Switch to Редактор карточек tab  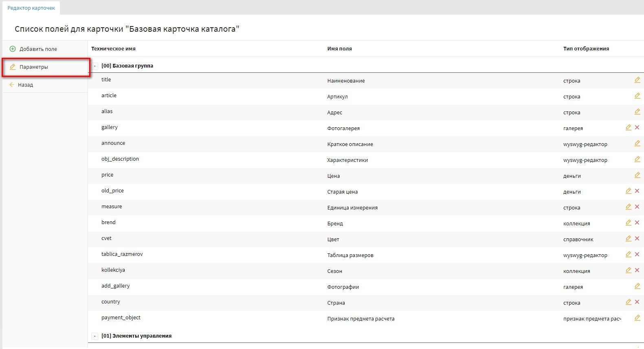tap(31, 8)
